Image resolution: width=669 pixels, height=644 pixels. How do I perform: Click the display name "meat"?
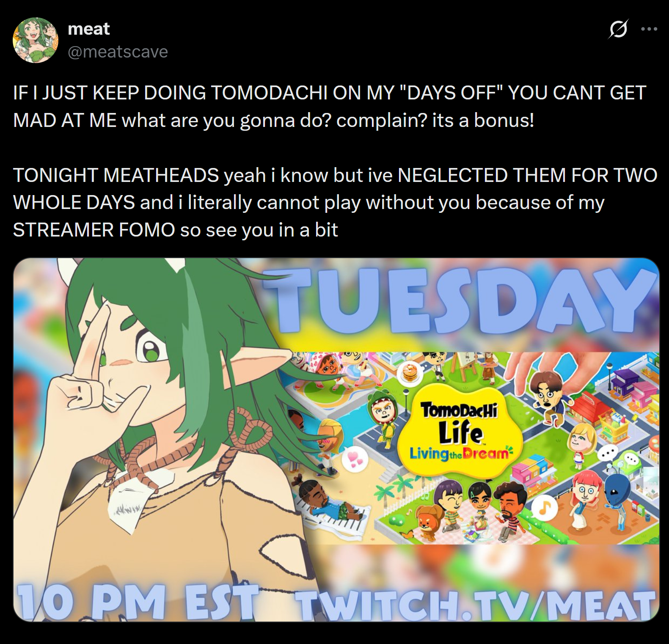(88, 29)
